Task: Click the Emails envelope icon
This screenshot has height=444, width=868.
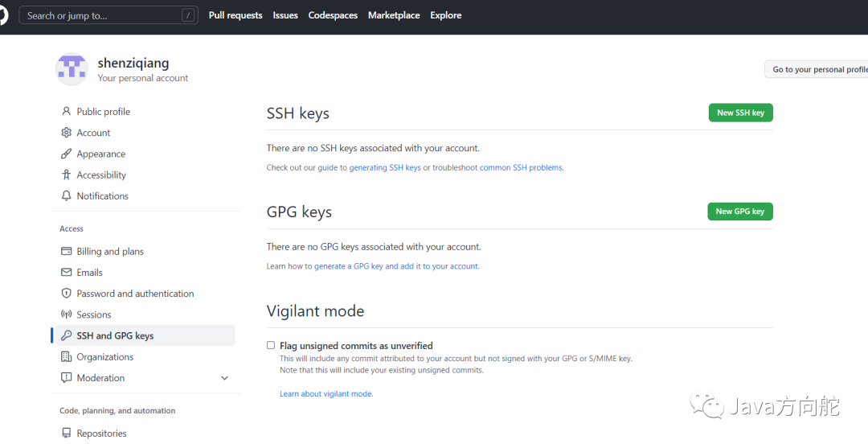Action: pyautogui.click(x=67, y=272)
